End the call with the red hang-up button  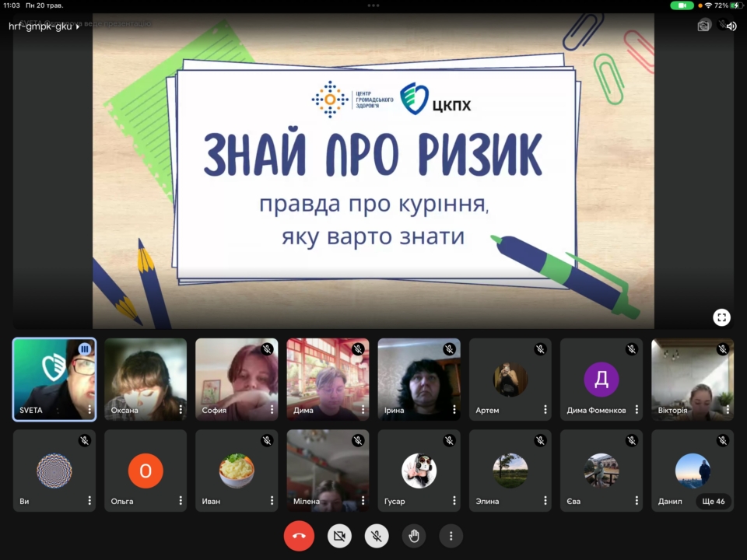pyautogui.click(x=299, y=536)
